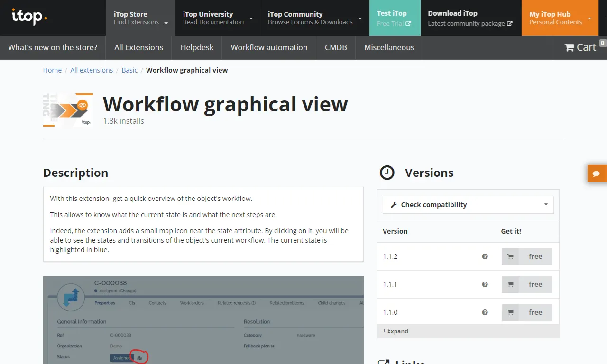The height and width of the screenshot is (364, 607).
Task: Click the 1.8k installs text
Action: [x=123, y=121]
